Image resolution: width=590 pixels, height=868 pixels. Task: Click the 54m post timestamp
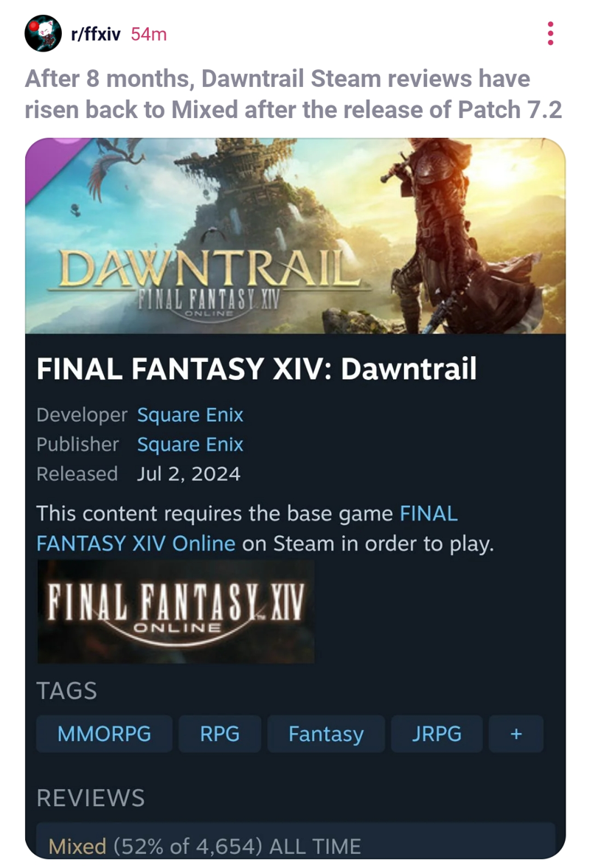(148, 35)
